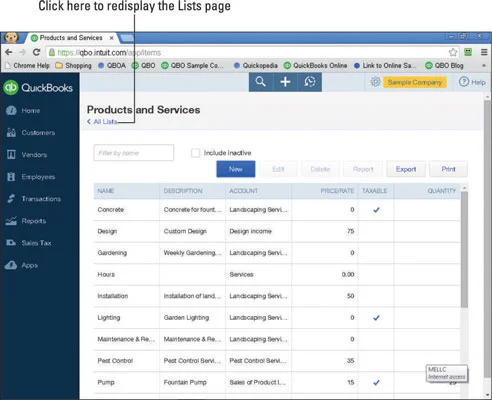Select the Gardening item name

pos(112,253)
